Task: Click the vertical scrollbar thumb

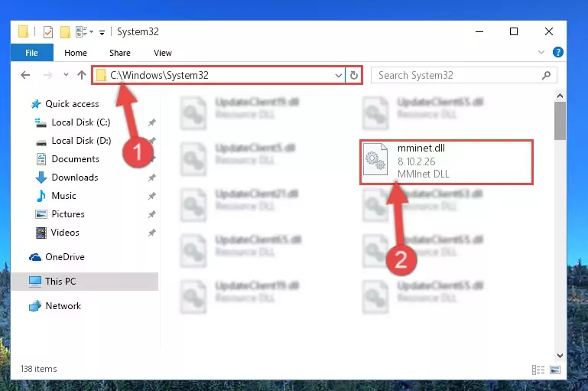Action: pyautogui.click(x=560, y=121)
